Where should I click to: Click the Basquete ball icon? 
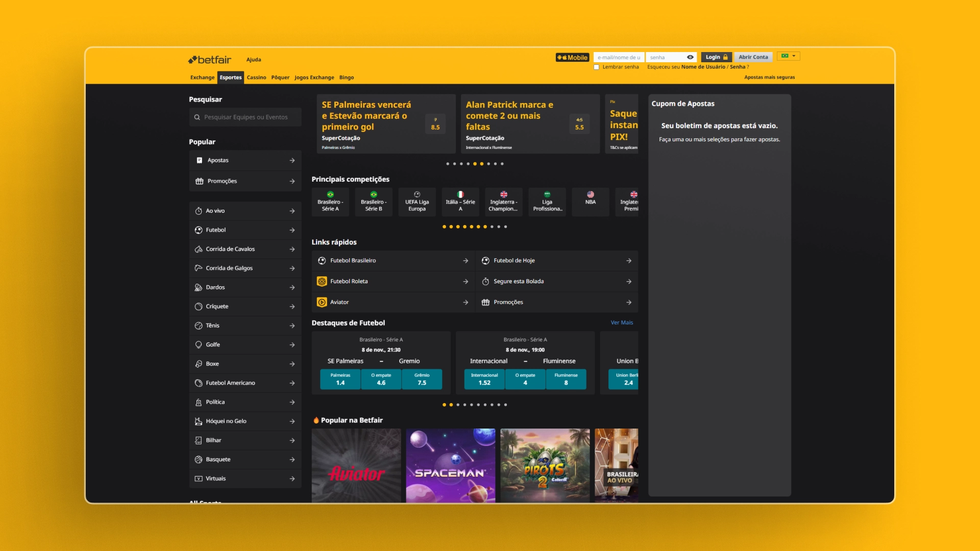click(199, 460)
